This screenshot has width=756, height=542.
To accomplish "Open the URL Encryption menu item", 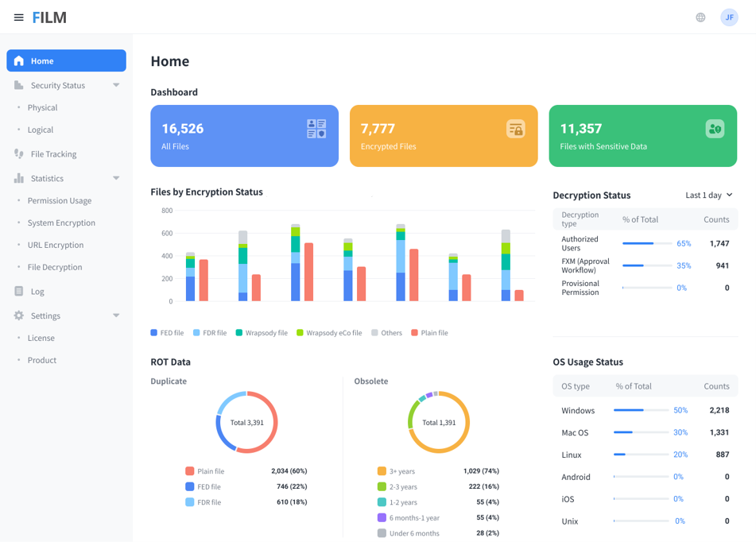I will pyautogui.click(x=56, y=246).
